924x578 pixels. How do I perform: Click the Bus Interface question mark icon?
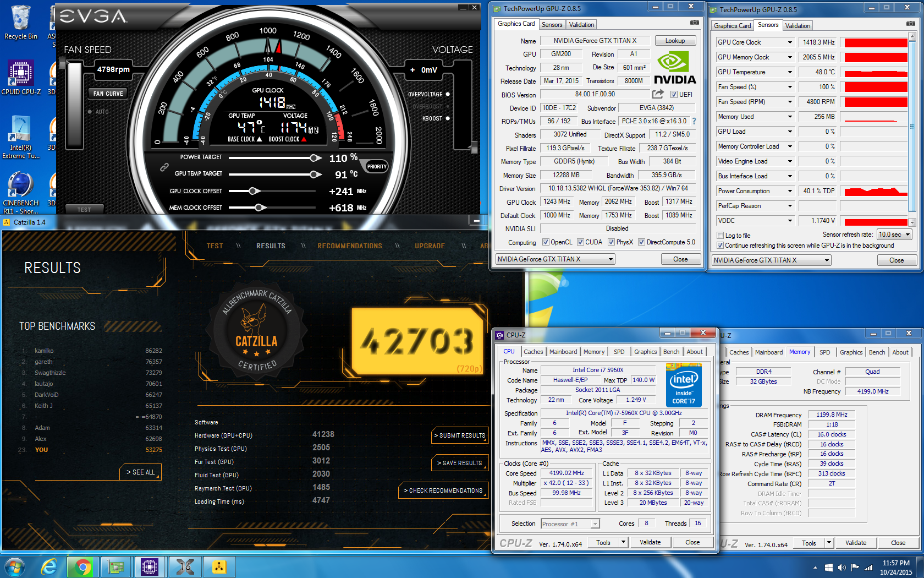[694, 121]
